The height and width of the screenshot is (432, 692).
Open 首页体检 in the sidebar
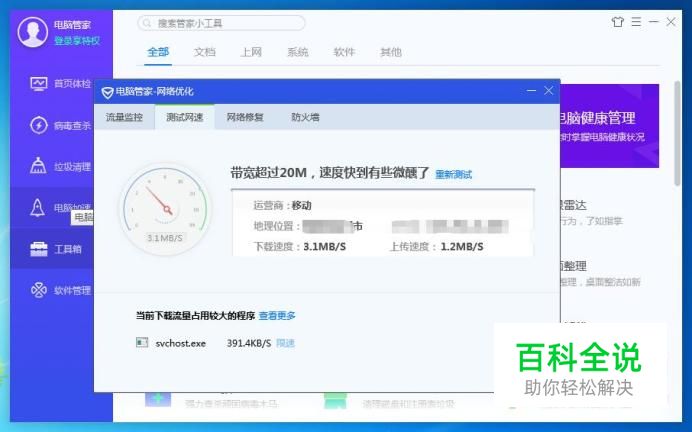pos(60,83)
